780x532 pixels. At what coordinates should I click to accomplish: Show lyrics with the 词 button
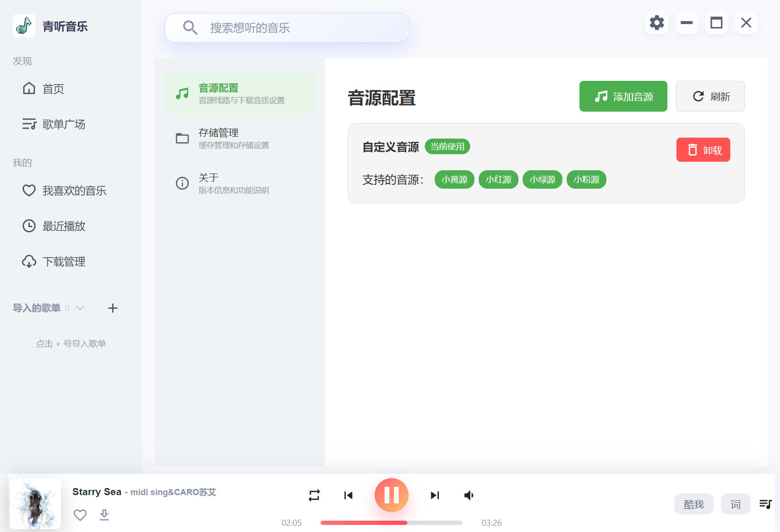click(x=735, y=504)
